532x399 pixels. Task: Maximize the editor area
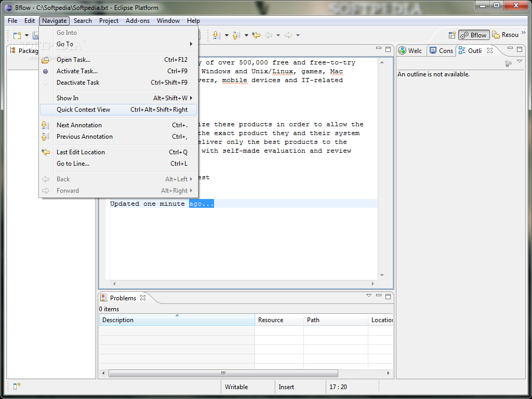click(x=388, y=49)
